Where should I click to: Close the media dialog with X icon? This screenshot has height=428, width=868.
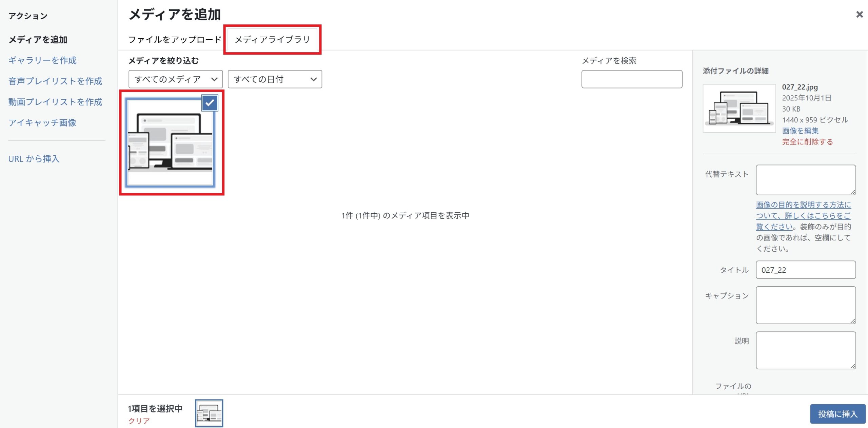pos(859,15)
